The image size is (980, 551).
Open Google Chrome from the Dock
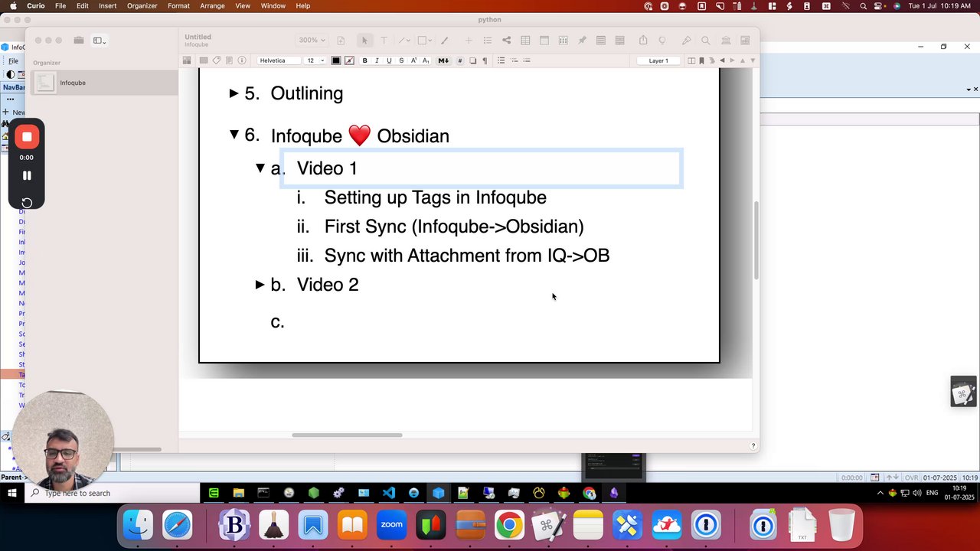[x=508, y=525]
